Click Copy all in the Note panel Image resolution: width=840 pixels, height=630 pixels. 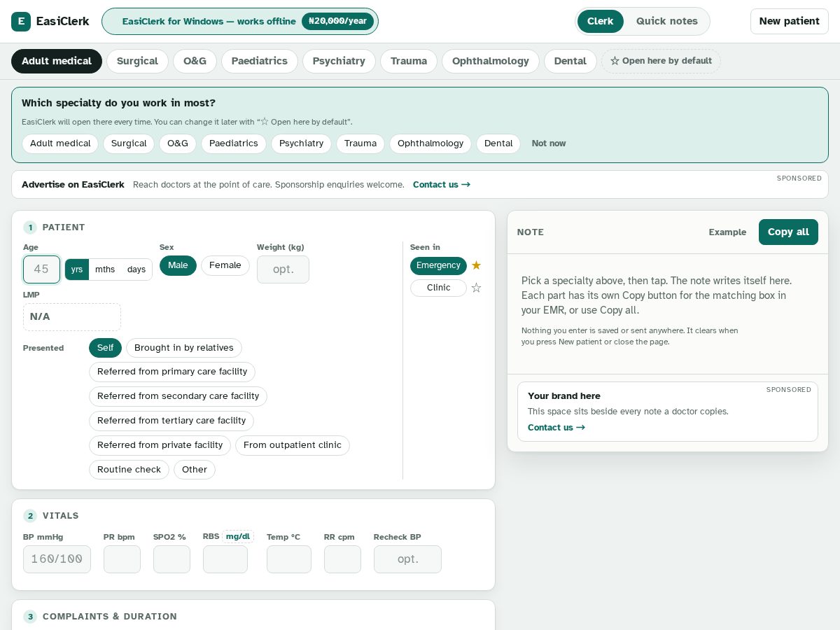point(788,232)
